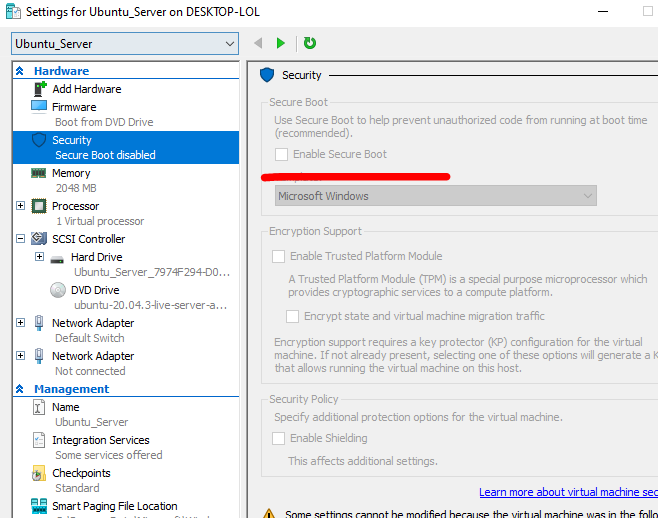Click the green refresh icon in toolbar
This screenshot has width=658, height=518.
tap(310, 43)
